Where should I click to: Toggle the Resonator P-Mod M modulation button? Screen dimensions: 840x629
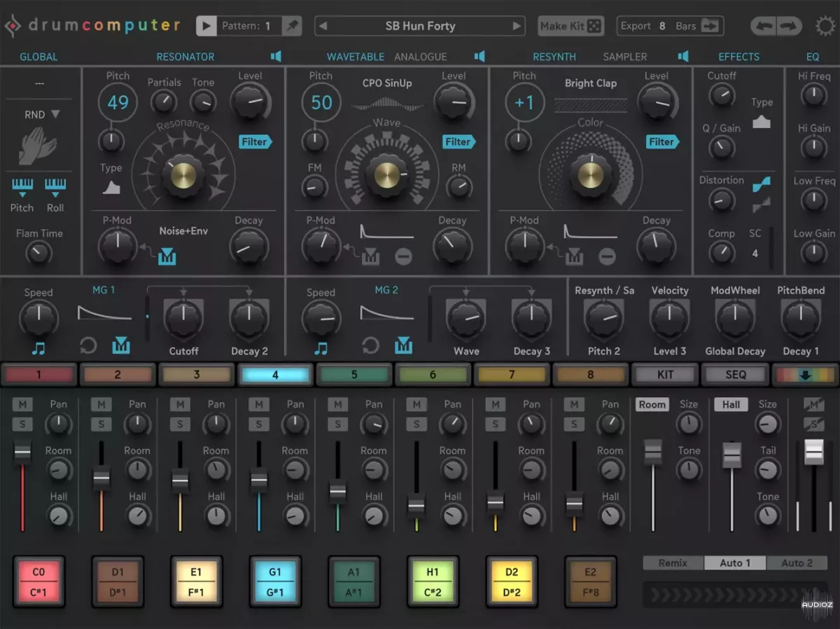167,257
